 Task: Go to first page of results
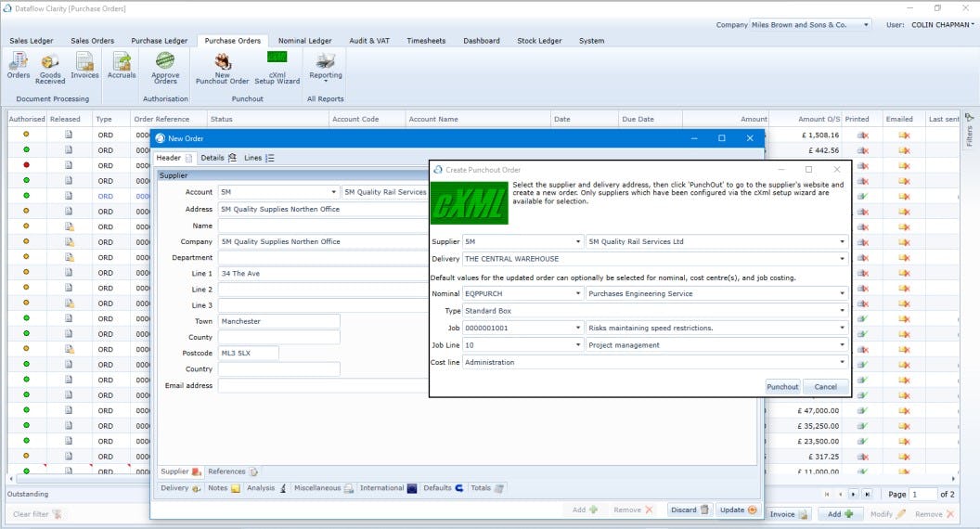(x=827, y=494)
